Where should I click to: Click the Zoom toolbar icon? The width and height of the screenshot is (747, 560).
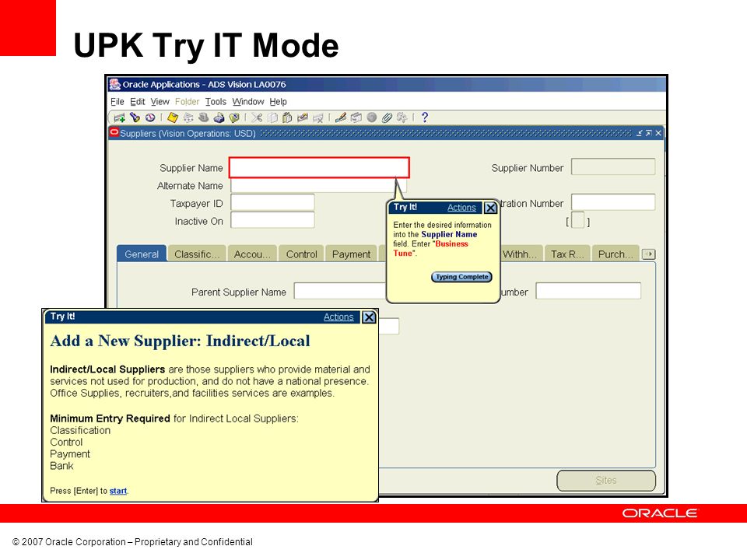point(356,117)
